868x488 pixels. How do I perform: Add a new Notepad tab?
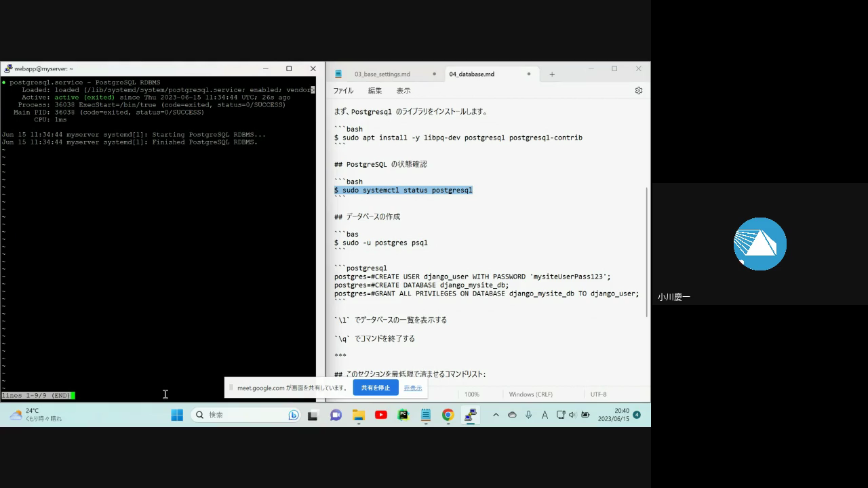pyautogui.click(x=552, y=74)
